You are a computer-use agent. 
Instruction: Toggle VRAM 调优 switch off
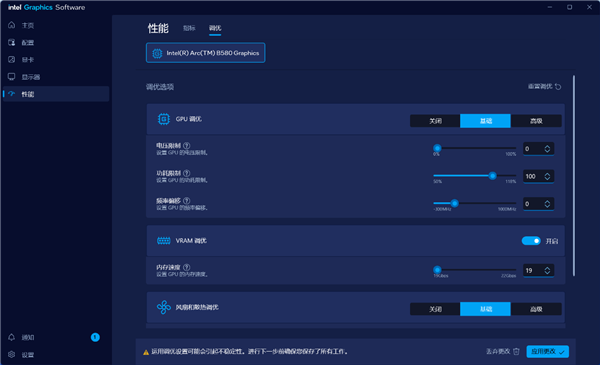coord(531,241)
